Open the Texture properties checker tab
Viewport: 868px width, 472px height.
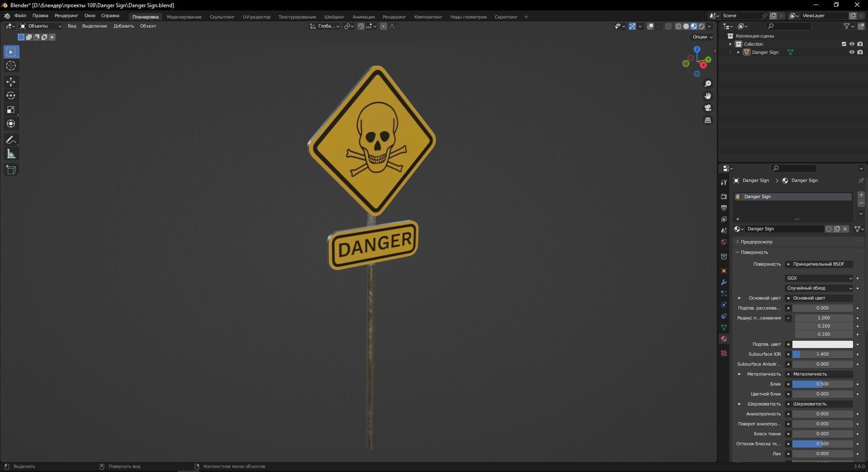724,353
